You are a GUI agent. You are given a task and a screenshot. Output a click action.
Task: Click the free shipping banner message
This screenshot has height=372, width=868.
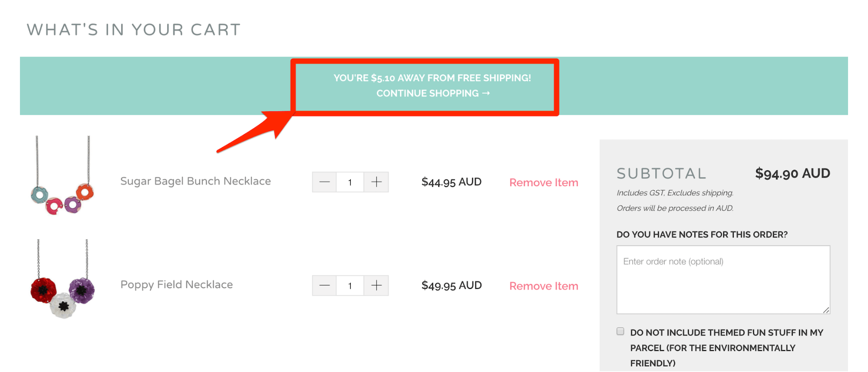432,78
